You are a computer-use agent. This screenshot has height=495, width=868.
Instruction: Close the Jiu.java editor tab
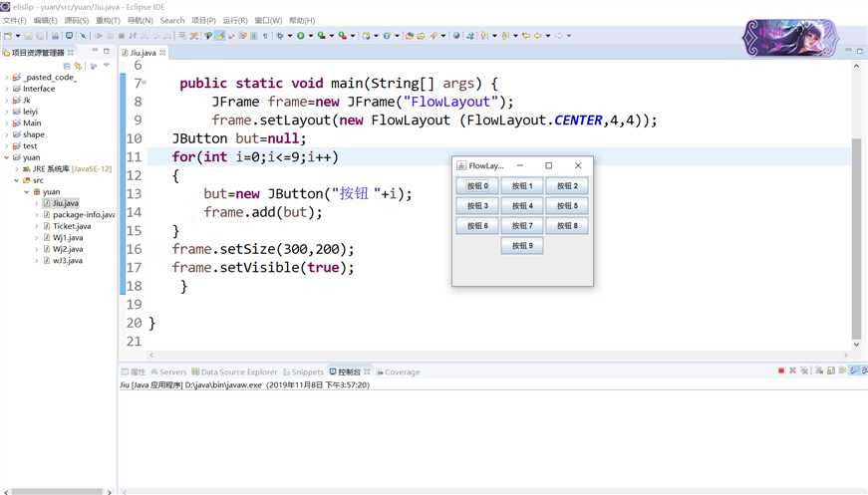[162, 53]
